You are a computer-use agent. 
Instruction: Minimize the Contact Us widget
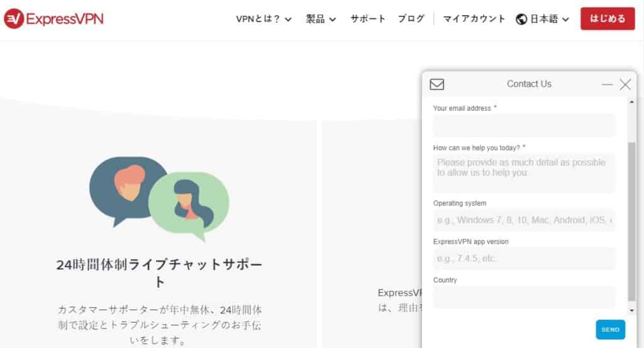607,84
